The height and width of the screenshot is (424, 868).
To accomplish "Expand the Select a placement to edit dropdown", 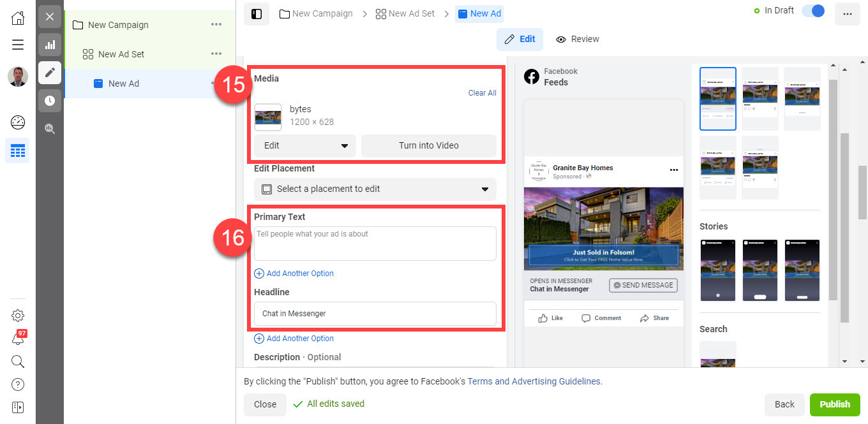I will [375, 189].
